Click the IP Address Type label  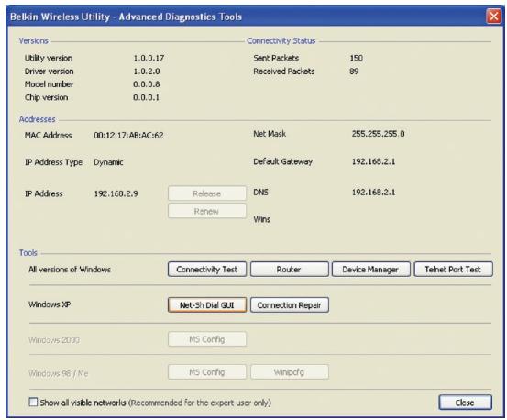pos(54,162)
